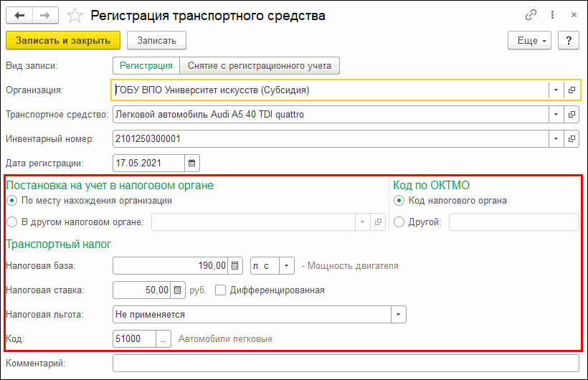Open inventory number record via open-form icon
The width and height of the screenshot is (588, 380).
pos(572,138)
